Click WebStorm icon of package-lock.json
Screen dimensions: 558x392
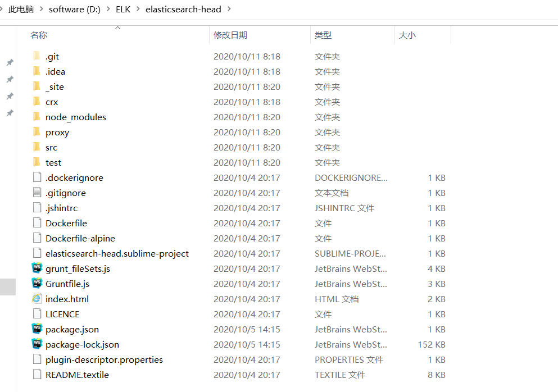pyautogui.click(x=37, y=344)
